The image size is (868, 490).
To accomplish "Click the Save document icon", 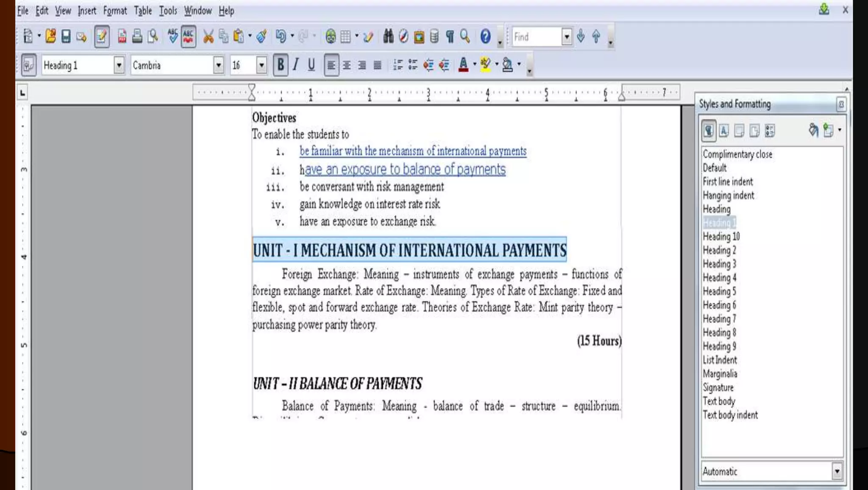I will click(66, 36).
